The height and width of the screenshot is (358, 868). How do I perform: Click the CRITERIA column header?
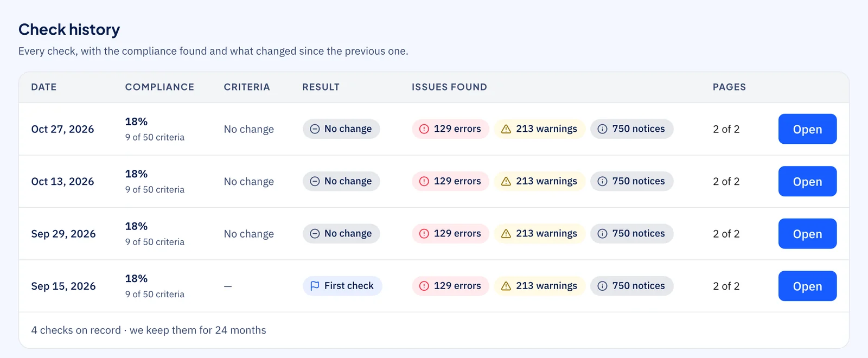pyautogui.click(x=247, y=87)
